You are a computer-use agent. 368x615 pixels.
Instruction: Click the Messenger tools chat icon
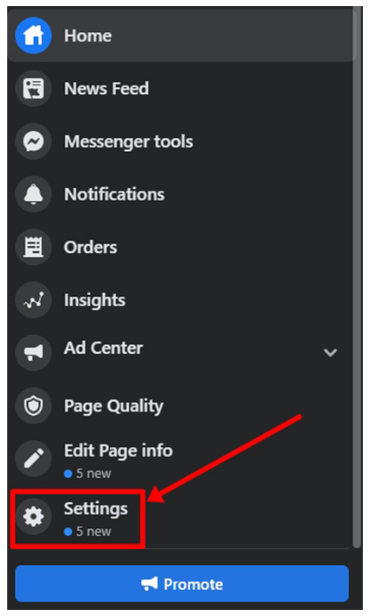point(33,141)
